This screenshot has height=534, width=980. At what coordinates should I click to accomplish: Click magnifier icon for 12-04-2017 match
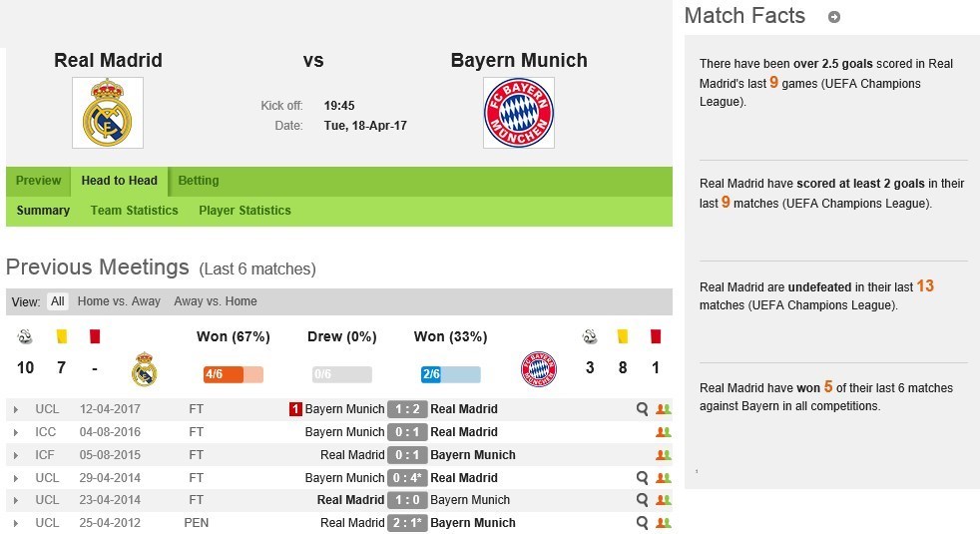[643, 409]
